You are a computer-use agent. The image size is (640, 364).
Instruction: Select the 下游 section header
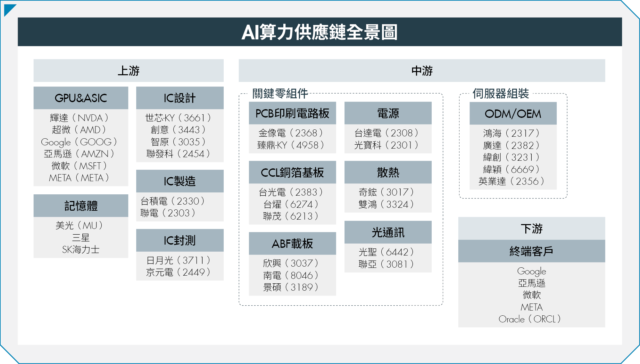[531, 229]
